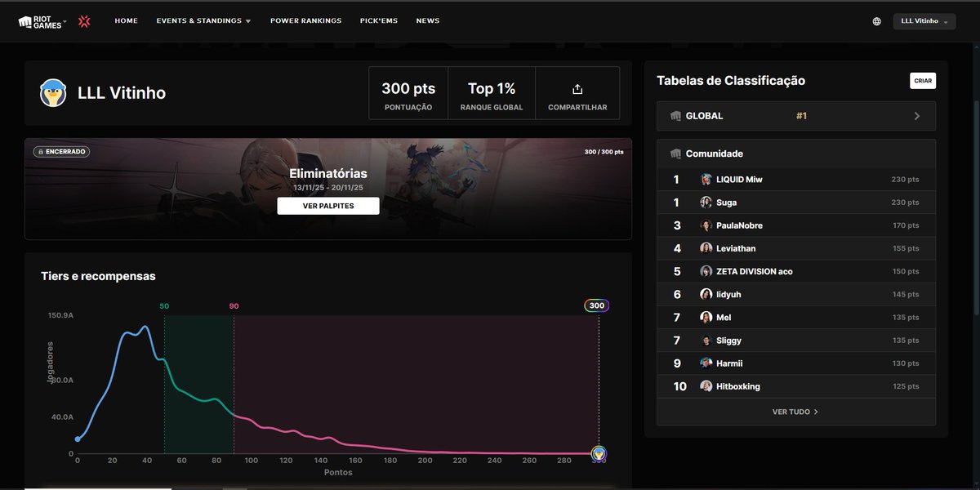The width and height of the screenshot is (980, 490).
Task: Click the Eliminatórias banner title
Action: tap(328, 173)
